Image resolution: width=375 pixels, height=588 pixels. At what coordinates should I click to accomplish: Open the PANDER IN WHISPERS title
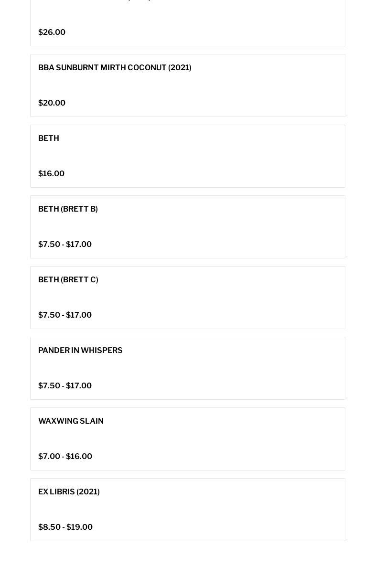click(80, 351)
